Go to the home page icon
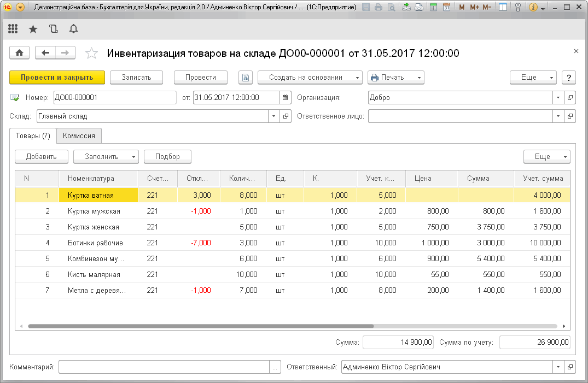The height and width of the screenshot is (383, 588). (x=20, y=53)
